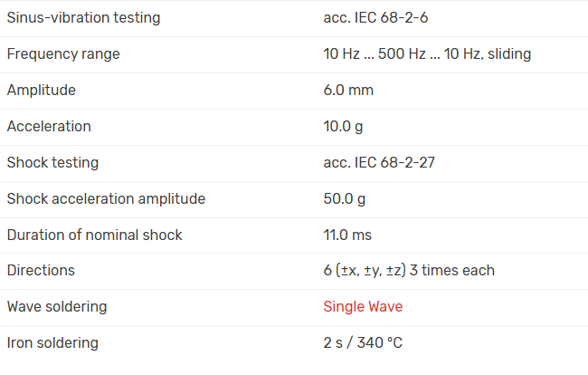This screenshot has width=588, height=375.
Task: Select the Shock acceleration amplitude label
Action: click(x=106, y=198)
